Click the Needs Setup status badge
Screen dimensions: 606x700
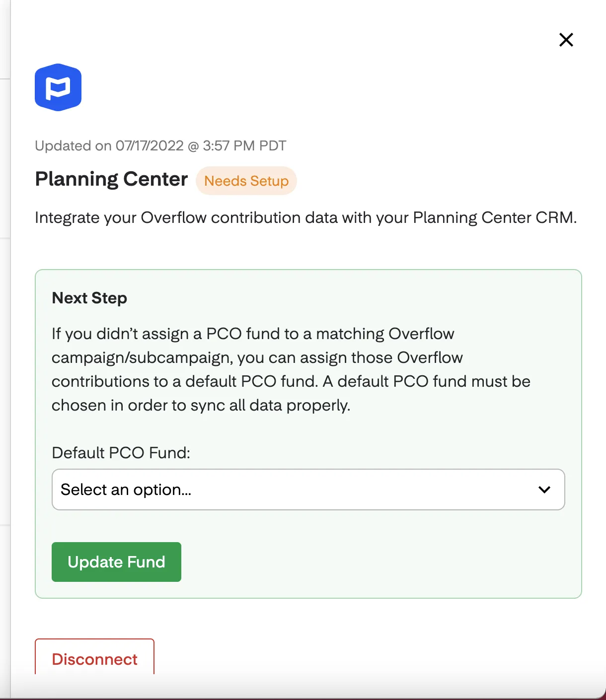(246, 180)
